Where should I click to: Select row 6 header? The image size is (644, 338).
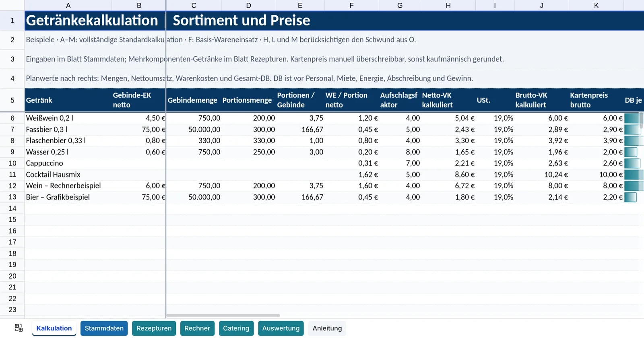pyautogui.click(x=12, y=118)
